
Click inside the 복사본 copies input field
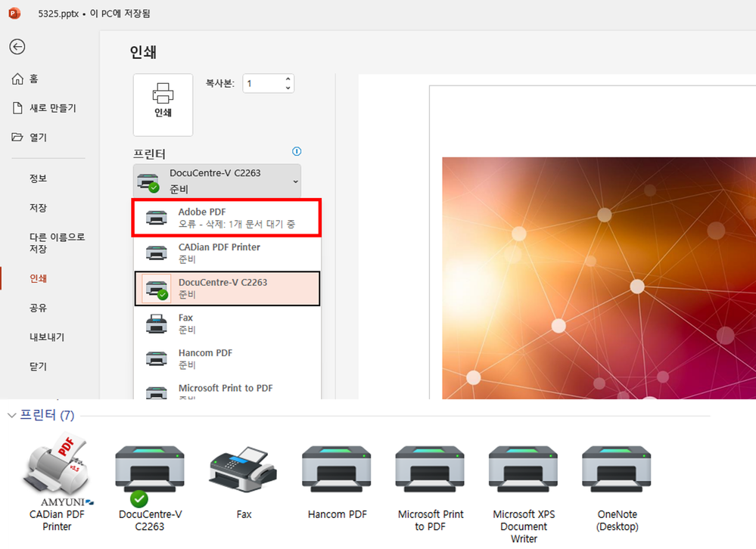[x=261, y=83]
